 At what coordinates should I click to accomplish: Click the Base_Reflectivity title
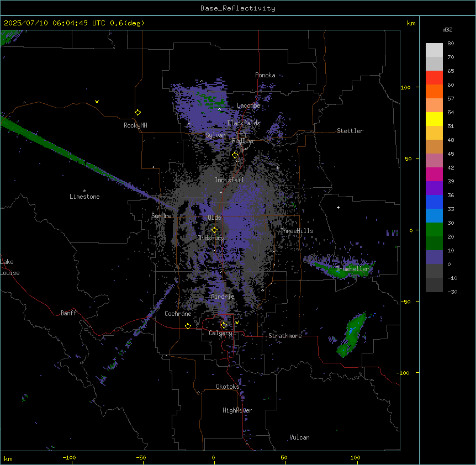click(x=238, y=8)
